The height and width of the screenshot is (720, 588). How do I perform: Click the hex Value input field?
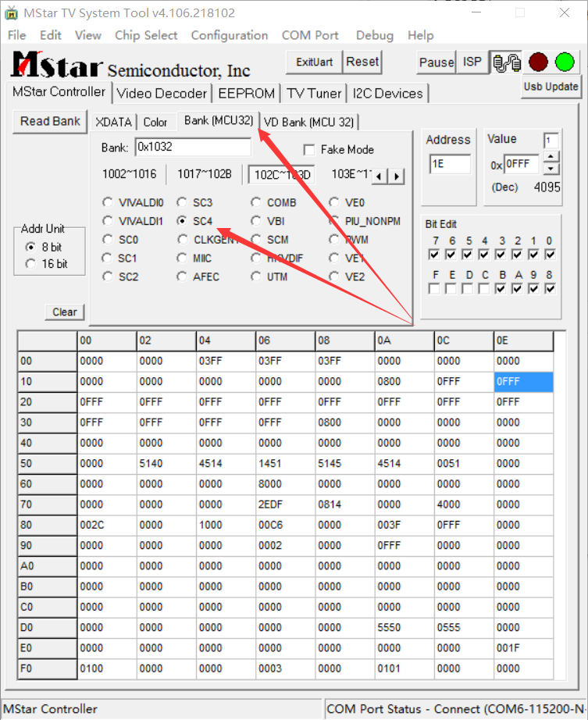point(522,164)
